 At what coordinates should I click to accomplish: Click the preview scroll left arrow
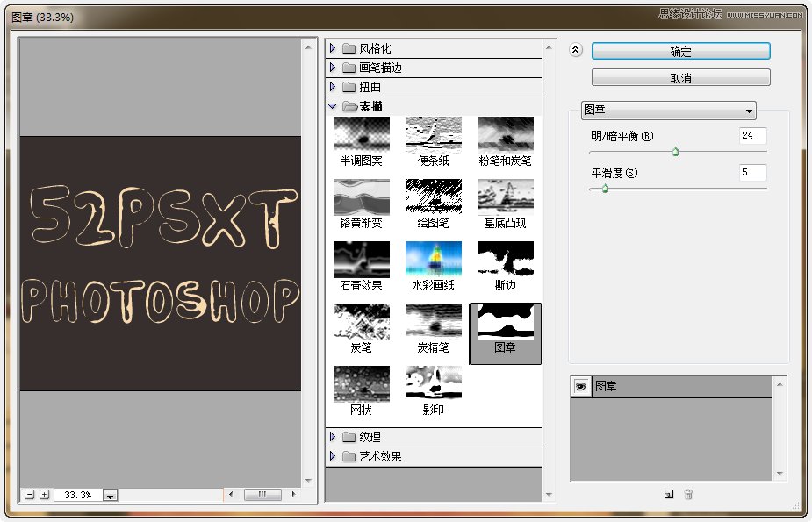pyautogui.click(x=231, y=495)
